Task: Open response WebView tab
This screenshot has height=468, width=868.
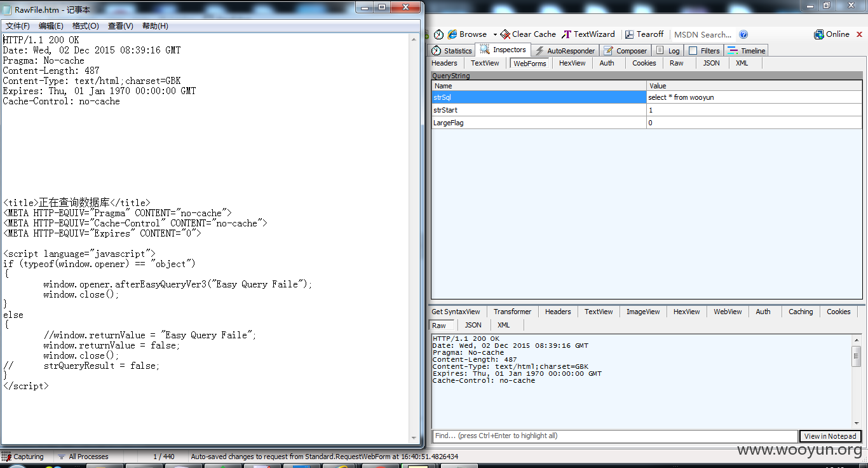Action: [x=728, y=312]
